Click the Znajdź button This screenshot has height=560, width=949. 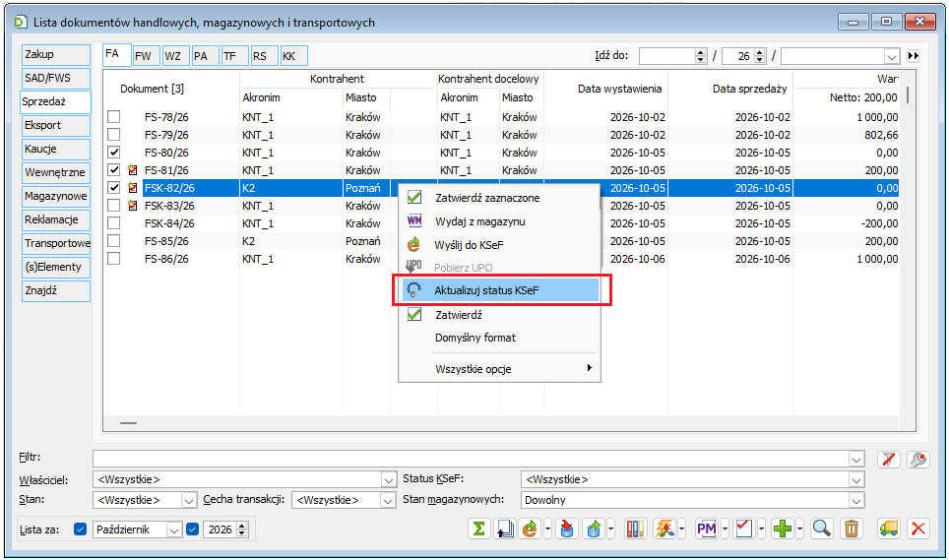(56, 291)
